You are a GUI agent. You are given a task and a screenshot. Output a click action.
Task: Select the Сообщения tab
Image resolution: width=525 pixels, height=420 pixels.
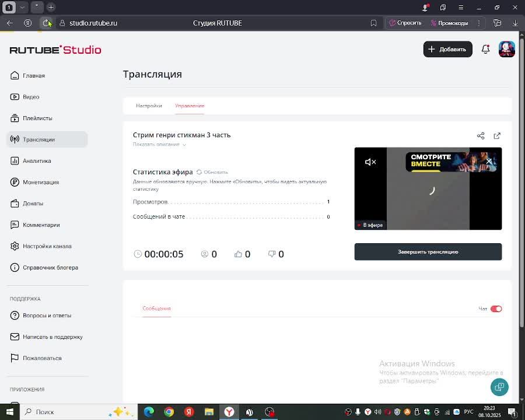[x=157, y=309]
